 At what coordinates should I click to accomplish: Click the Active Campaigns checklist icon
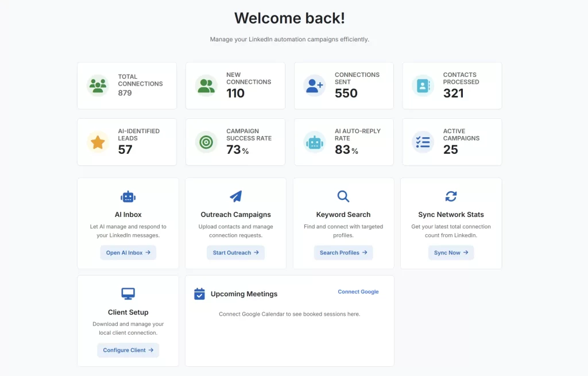point(423,142)
